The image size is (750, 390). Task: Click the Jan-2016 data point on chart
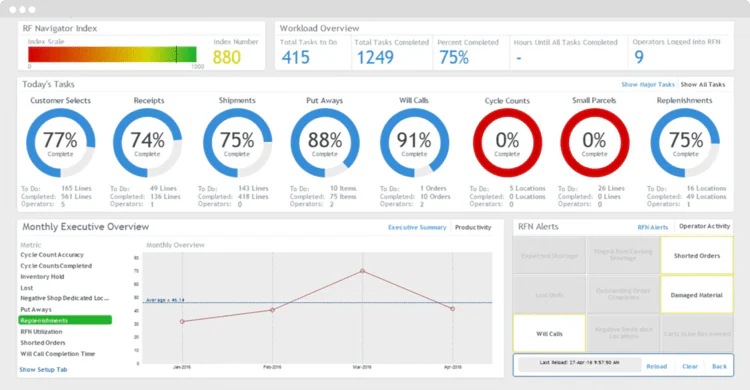(182, 322)
